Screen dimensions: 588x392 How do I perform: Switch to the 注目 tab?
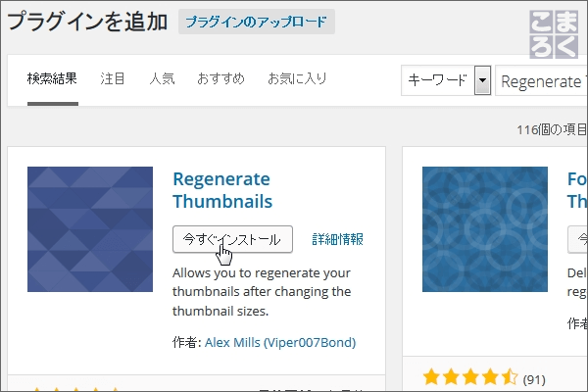point(112,78)
